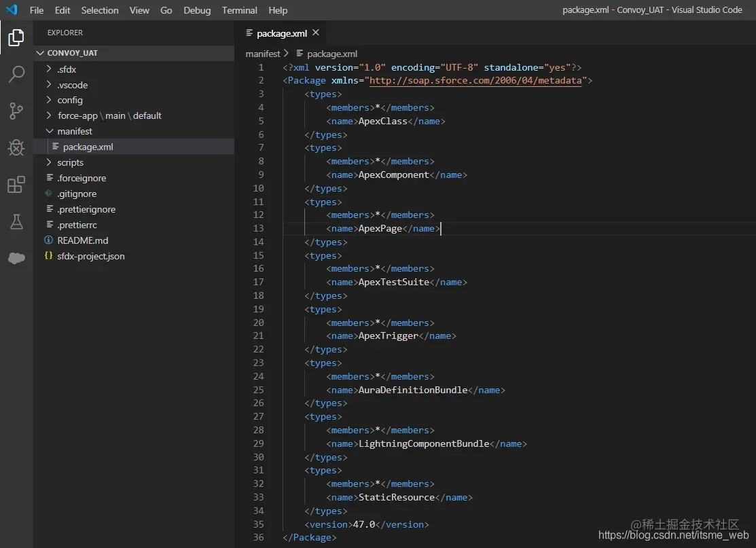Open the Extensions view icon
This screenshot has height=548, width=756.
[x=16, y=184]
